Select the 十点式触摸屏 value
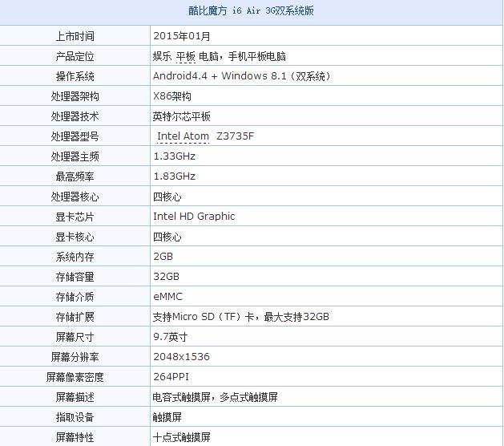Viewport: 504px width, 446px height. tap(182, 437)
